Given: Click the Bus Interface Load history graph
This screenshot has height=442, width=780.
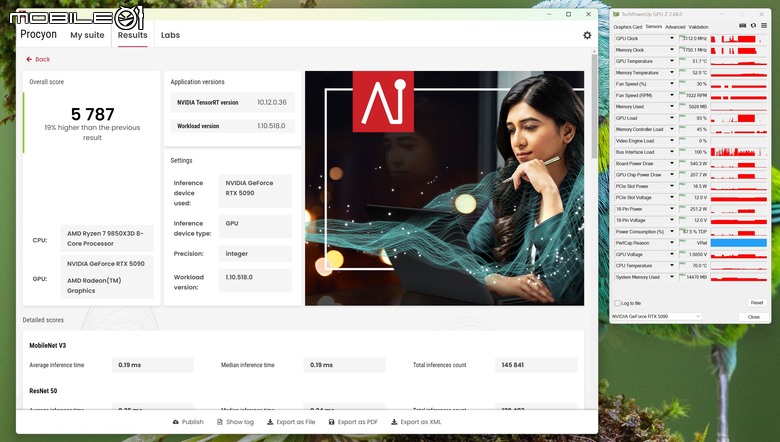Looking at the screenshot, I should [739, 152].
